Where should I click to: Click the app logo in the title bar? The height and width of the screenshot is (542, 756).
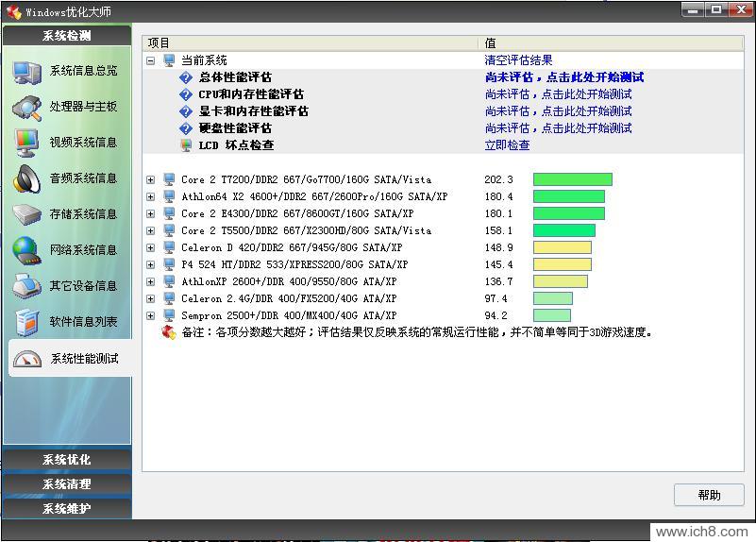click(13, 11)
